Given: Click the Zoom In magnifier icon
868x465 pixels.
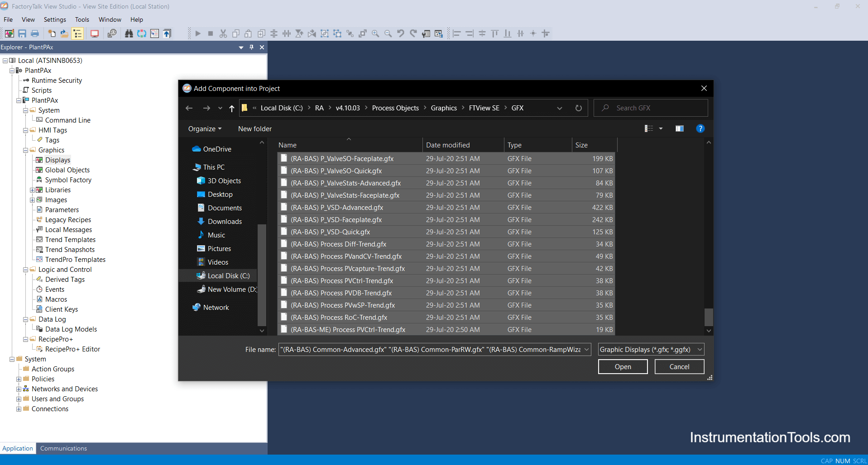Looking at the screenshot, I should pos(375,33).
